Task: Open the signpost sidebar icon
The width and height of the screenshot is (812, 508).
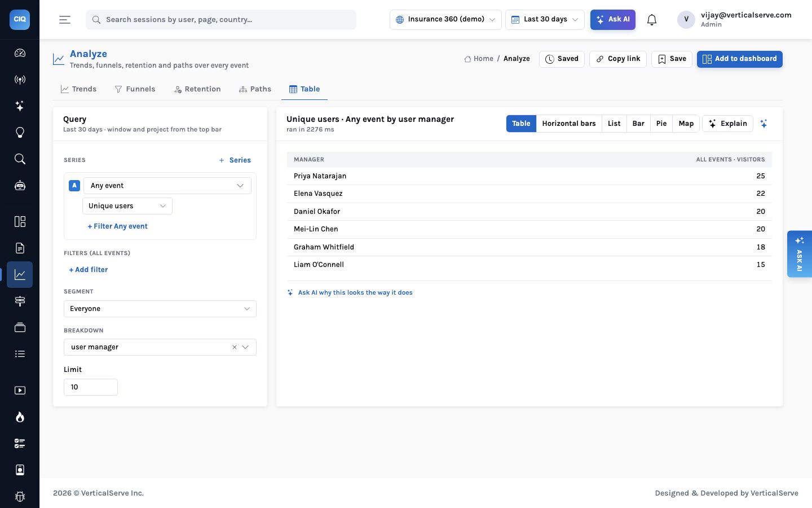Action: click(20, 301)
